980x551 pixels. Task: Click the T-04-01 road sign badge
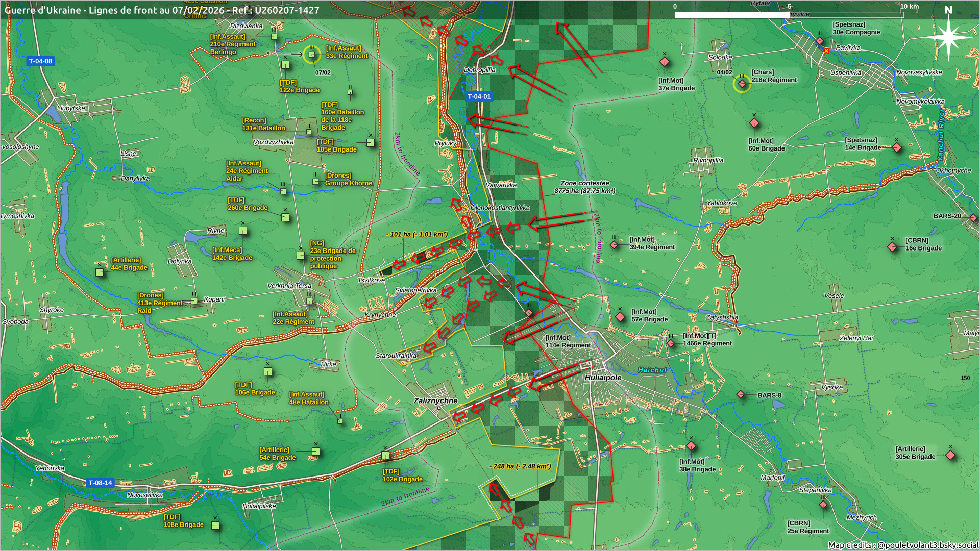coord(479,96)
